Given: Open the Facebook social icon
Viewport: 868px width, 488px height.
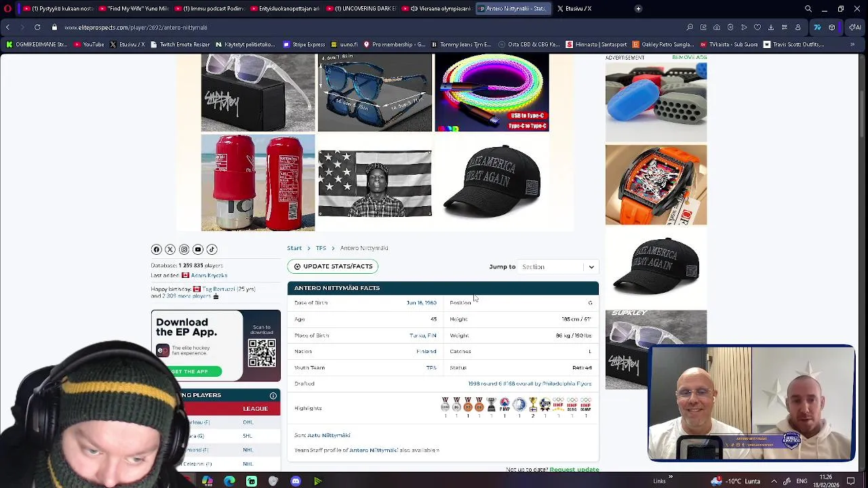Looking at the screenshot, I should [156, 249].
